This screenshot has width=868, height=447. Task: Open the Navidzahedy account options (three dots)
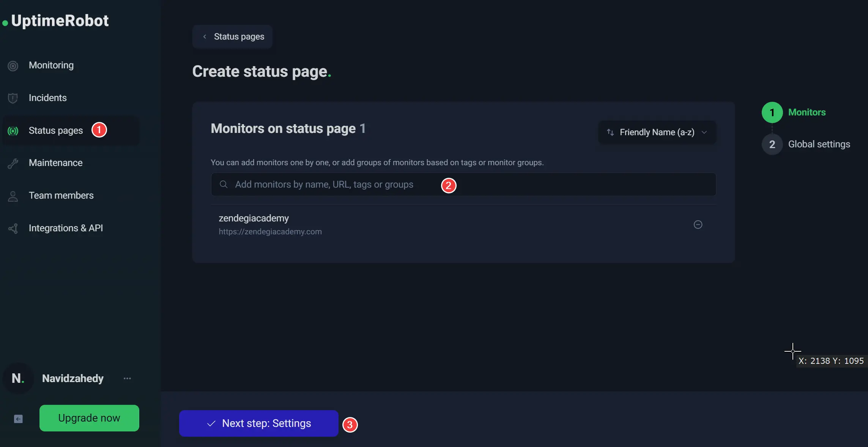tap(127, 378)
